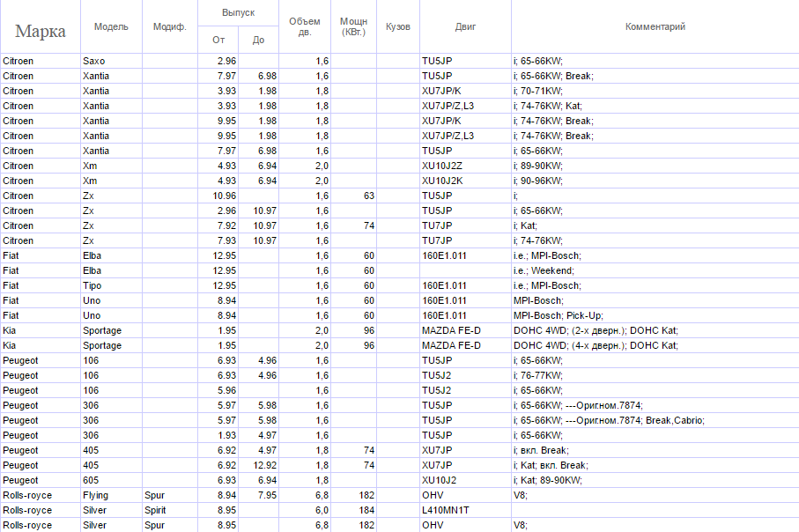Click the Мощн (КВт.) column header
The height and width of the screenshot is (532, 799).
click(354, 26)
